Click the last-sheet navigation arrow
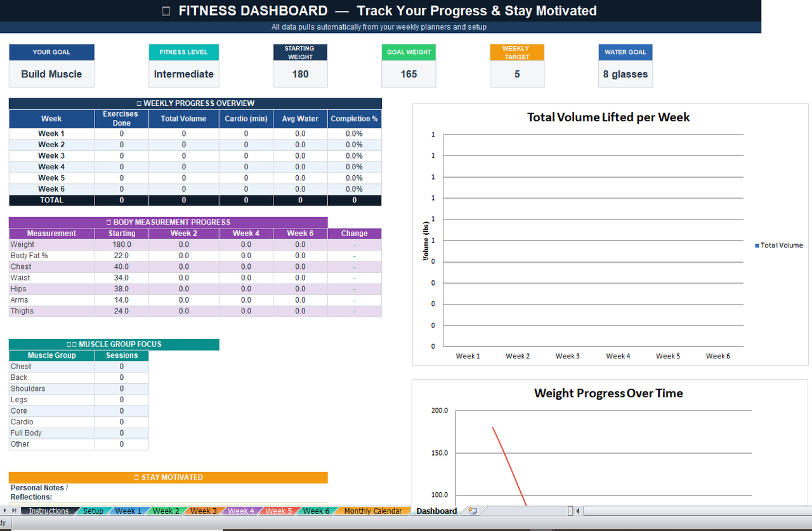 pos(15,511)
